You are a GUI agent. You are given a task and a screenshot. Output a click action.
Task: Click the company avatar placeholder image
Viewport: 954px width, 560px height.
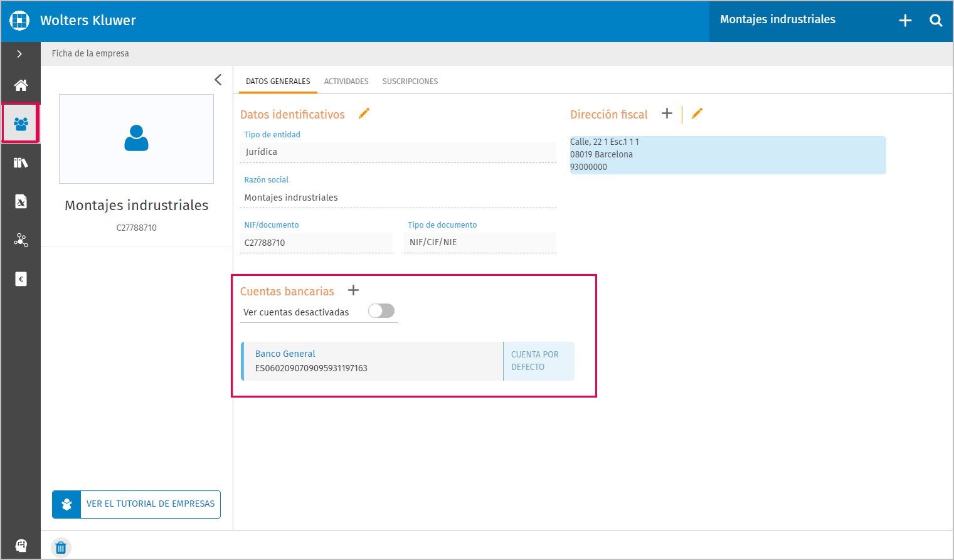[x=136, y=139]
